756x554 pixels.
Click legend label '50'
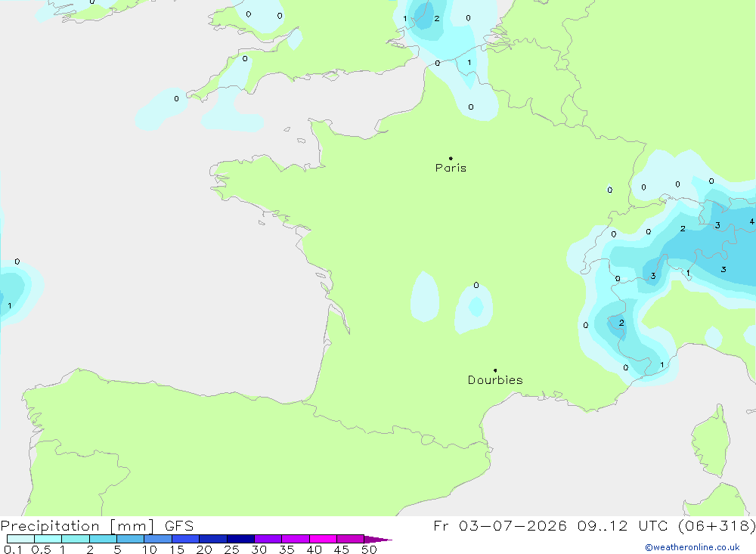pyautogui.click(x=370, y=549)
